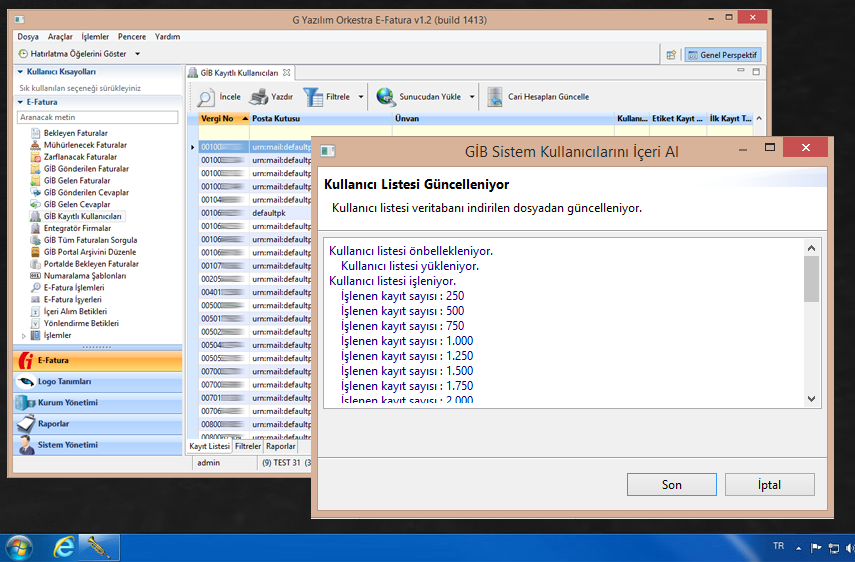The height and width of the screenshot is (562, 855).
Task: Open perspective icon left of Genel Perspektif
Action: (671, 55)
